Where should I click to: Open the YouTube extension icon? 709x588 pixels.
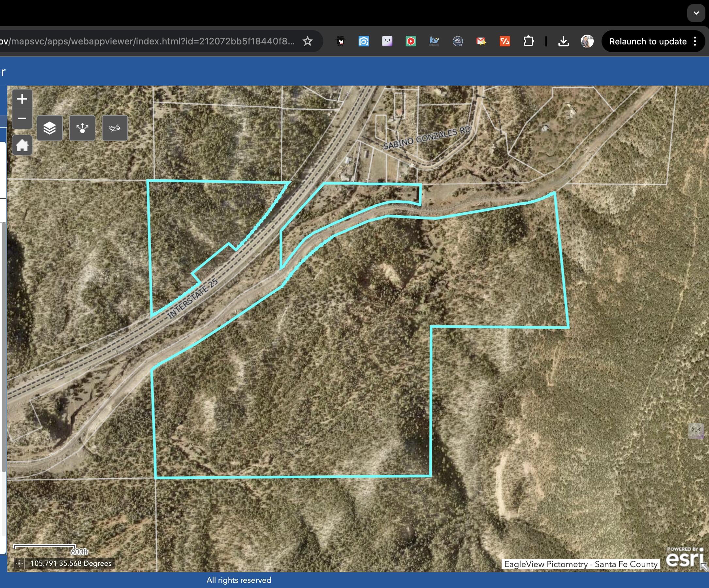(411, 41)
